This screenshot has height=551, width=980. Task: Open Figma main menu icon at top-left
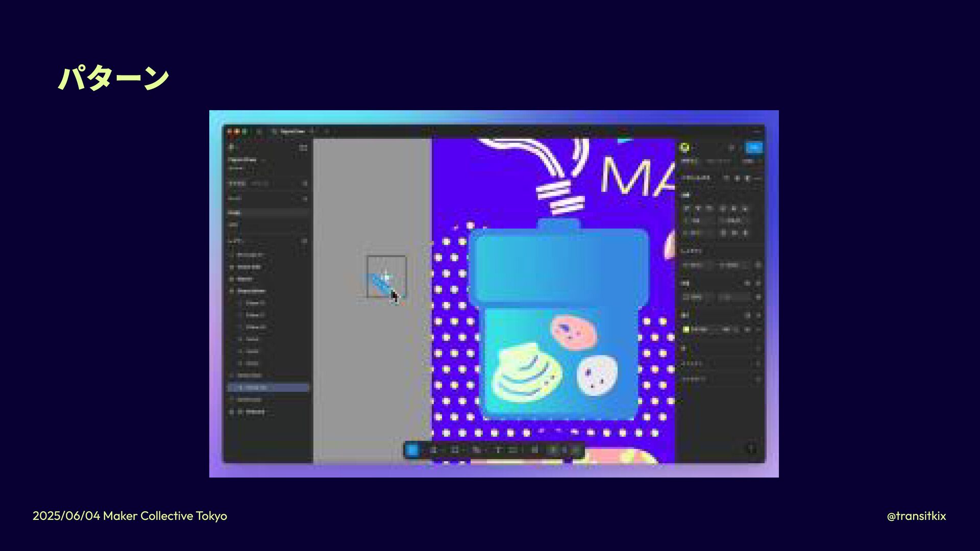[x=231, y=147]
